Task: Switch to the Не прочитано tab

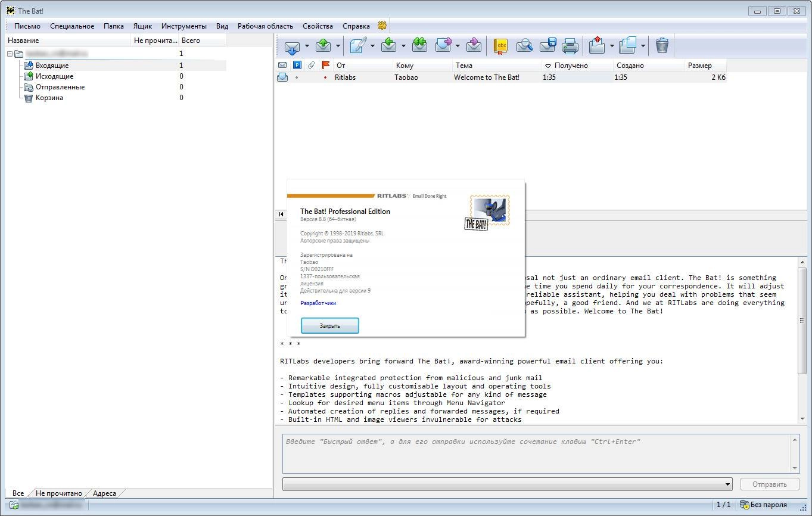Action: tap(59, 493)
